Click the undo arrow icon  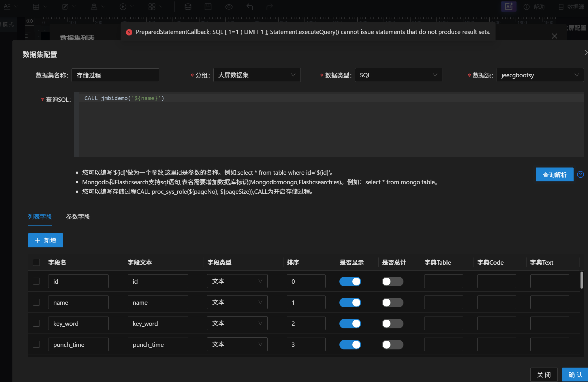point(250,7)
